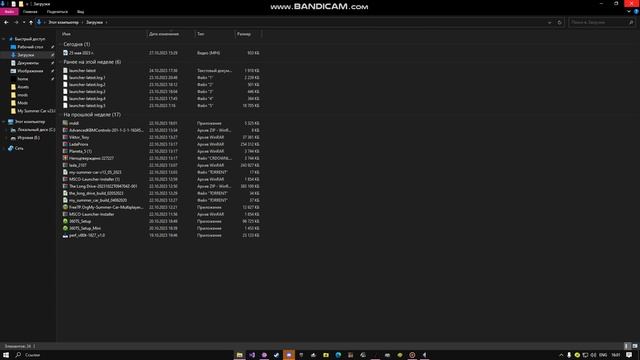Open the notification center icon
This screenshot has width=640, height=360.
click(x=629, y=355)
